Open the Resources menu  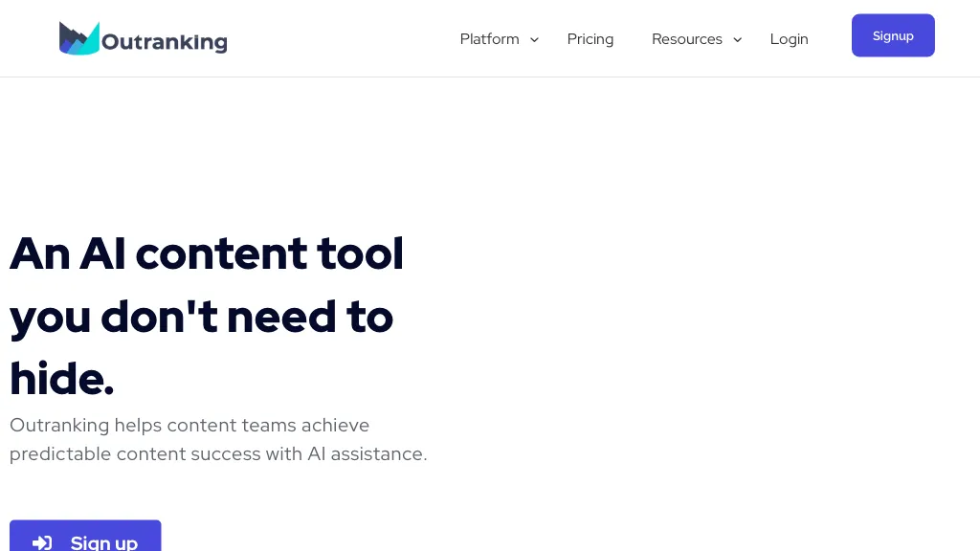point(686,39)
